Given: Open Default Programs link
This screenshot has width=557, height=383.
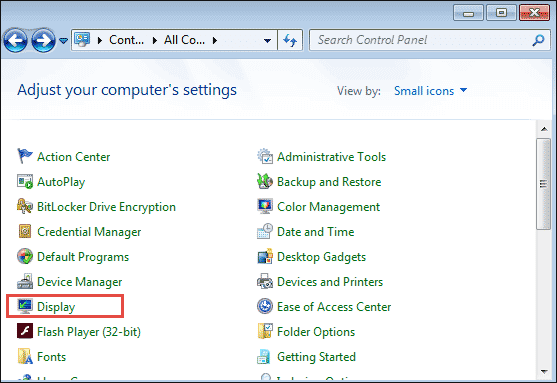Looking at the screenshot, I should [x=83, y=257].
